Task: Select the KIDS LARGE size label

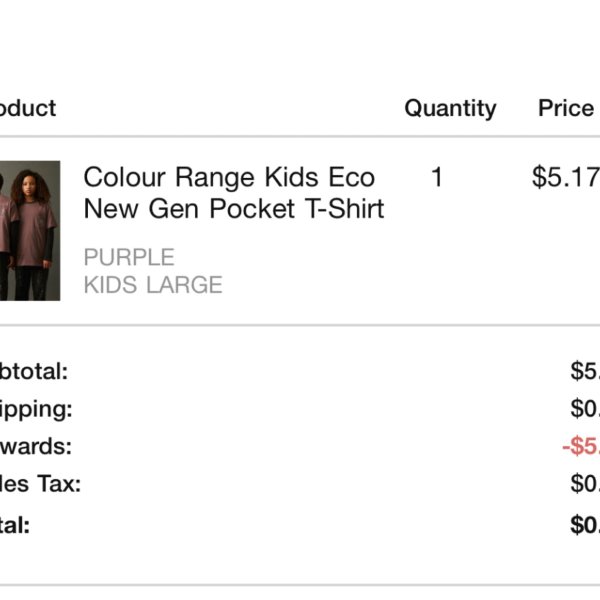Action: click(153, 285)
